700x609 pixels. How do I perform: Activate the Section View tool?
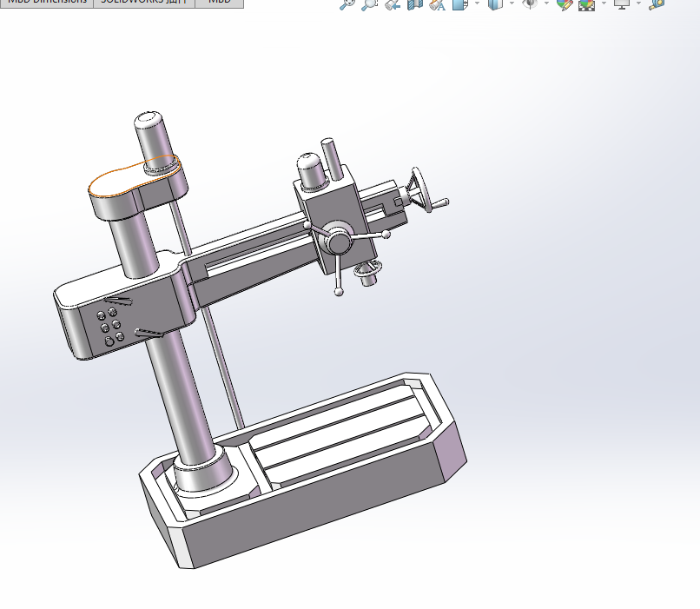pos(415,4)
